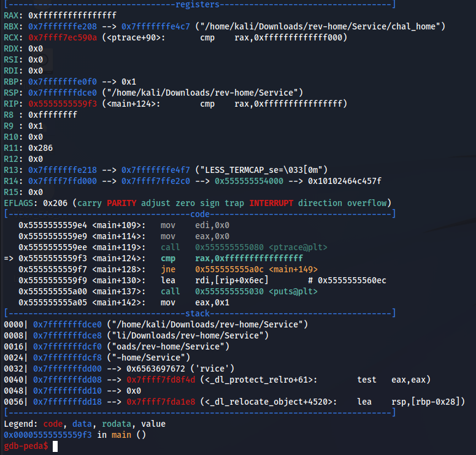Screen dimensions: 476x455
Task: Click rodata address 0x555555554000 in R14 row
Action: [249, 181]
